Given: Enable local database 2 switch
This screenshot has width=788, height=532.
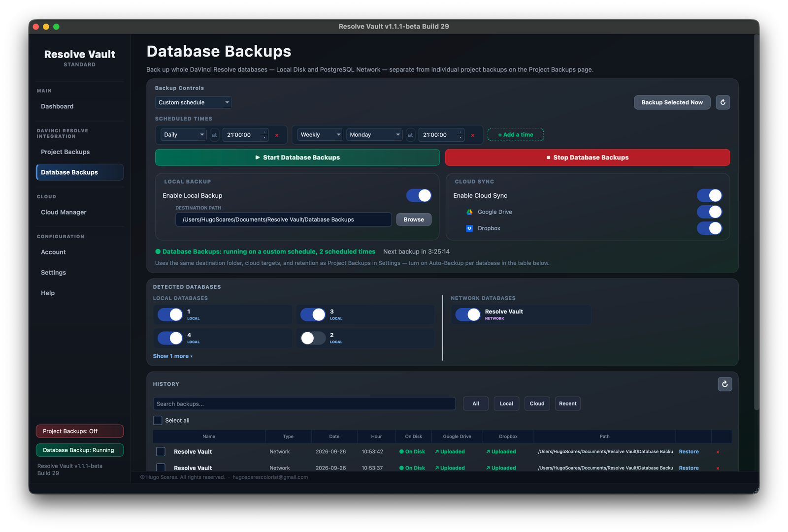Looking at the screenshot, I should coord(313,338).
